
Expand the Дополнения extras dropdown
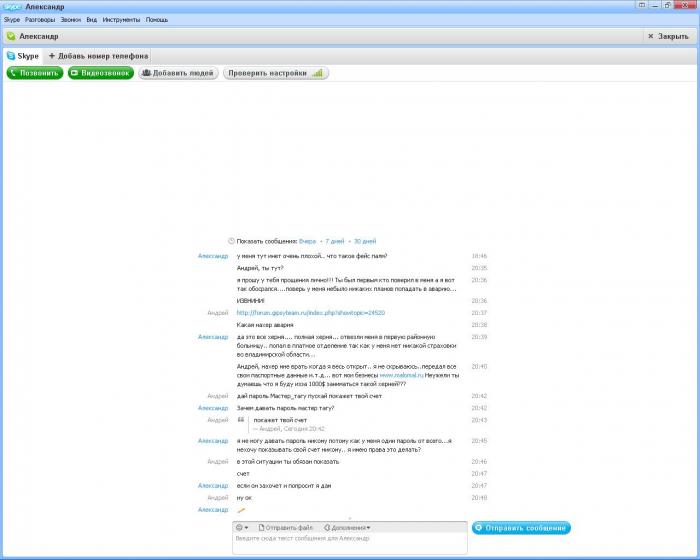(x=347, y=527)
